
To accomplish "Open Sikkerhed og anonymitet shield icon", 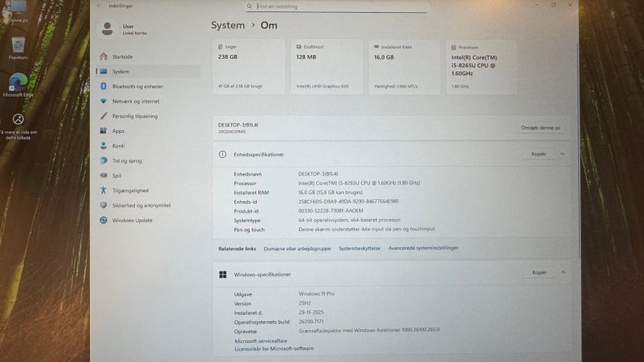I will pos(103,205).
